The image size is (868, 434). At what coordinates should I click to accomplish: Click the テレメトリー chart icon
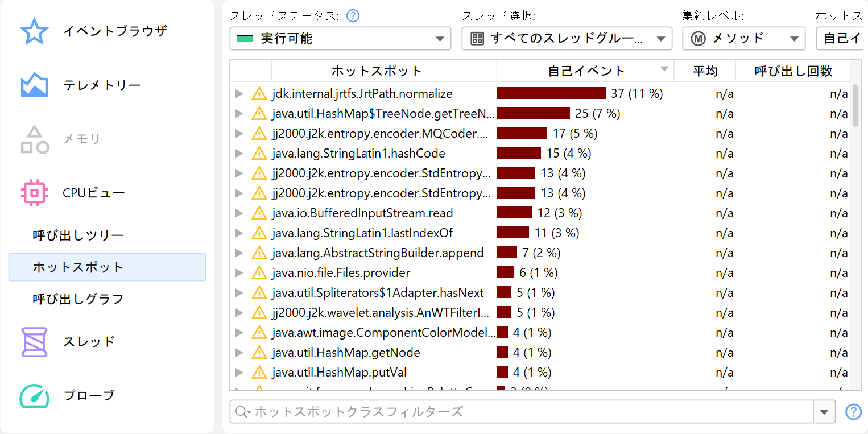[x=34, y=85]
